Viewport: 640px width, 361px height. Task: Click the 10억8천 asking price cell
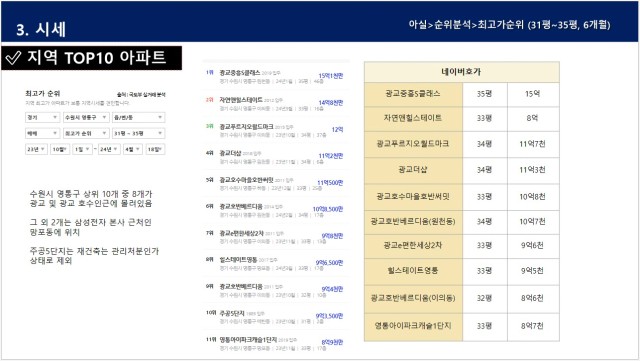coord(533,197)
